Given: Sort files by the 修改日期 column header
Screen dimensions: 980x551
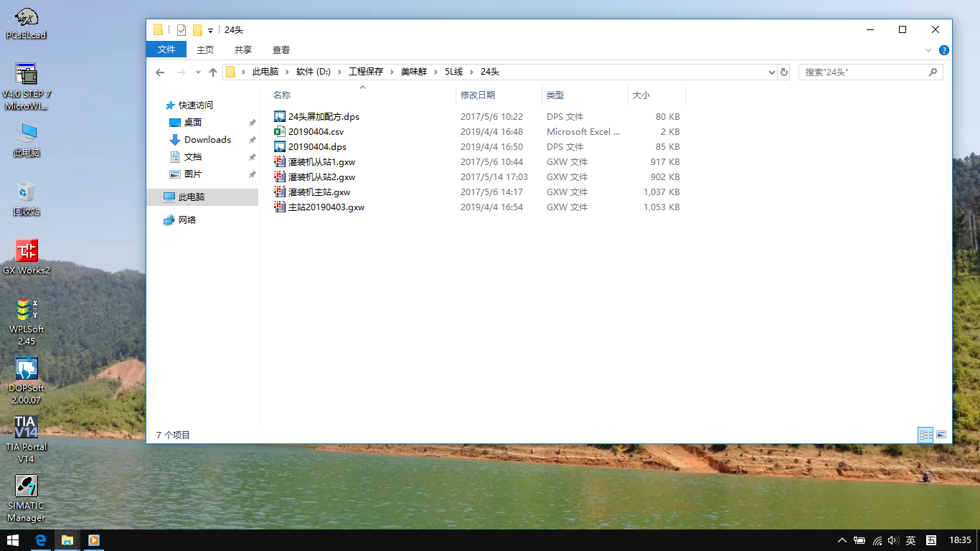Looking at the screenshot, I should pyautogui.click(x=478, y=95).
